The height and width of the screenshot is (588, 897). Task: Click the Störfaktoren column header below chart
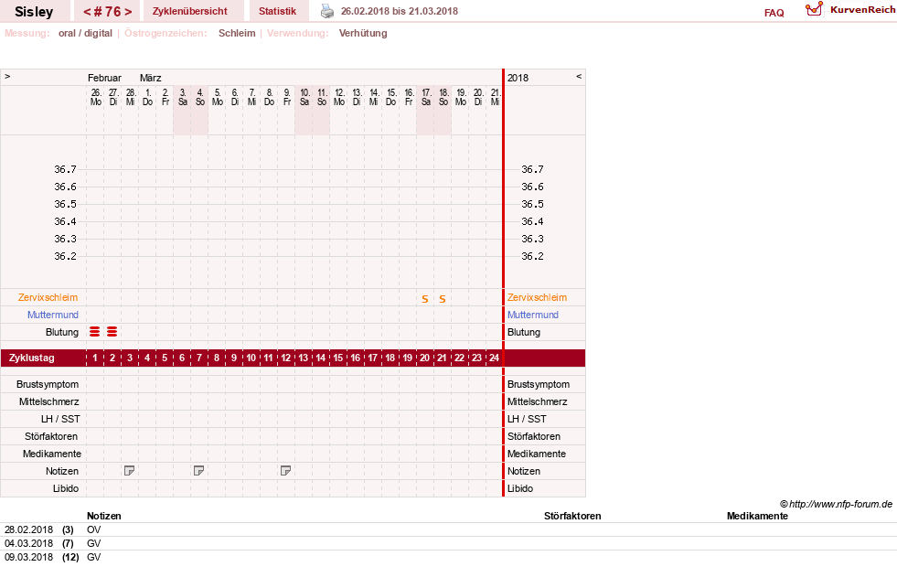pos(572,516)
